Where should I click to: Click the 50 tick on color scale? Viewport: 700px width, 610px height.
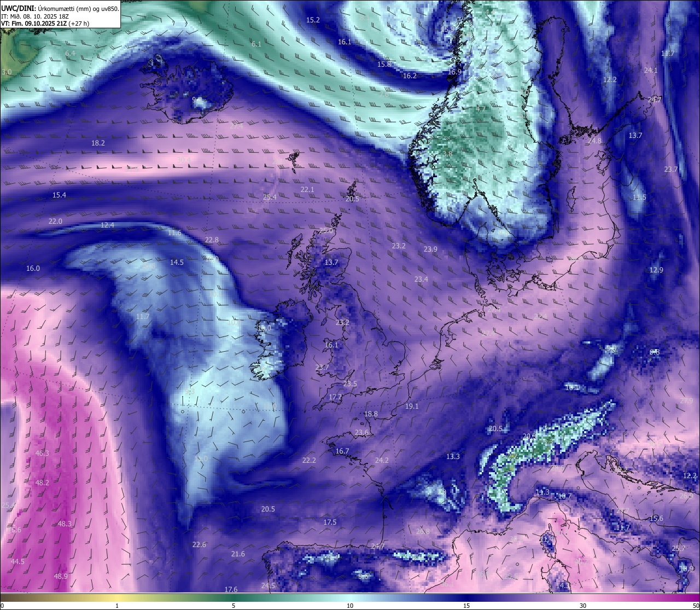pos(695,605)
